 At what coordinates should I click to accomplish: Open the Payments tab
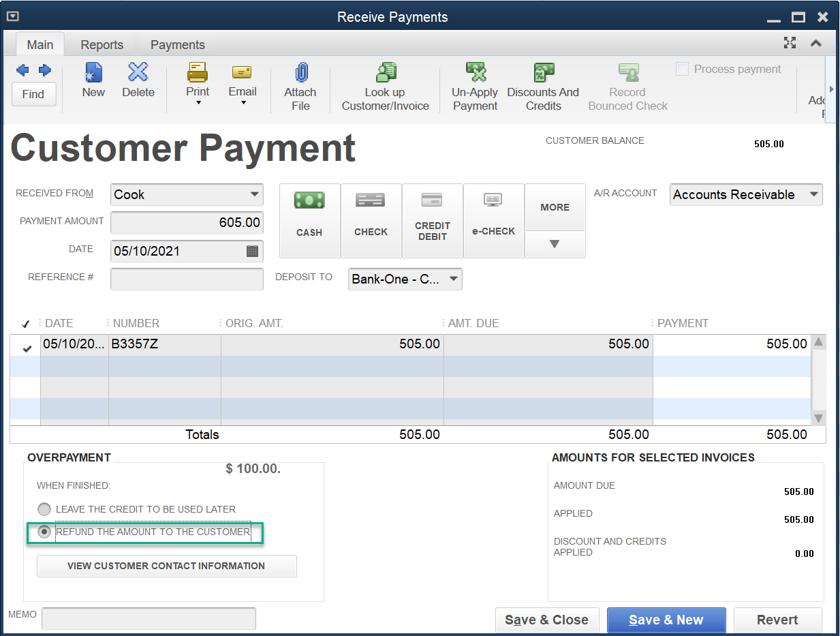point(177,44)
